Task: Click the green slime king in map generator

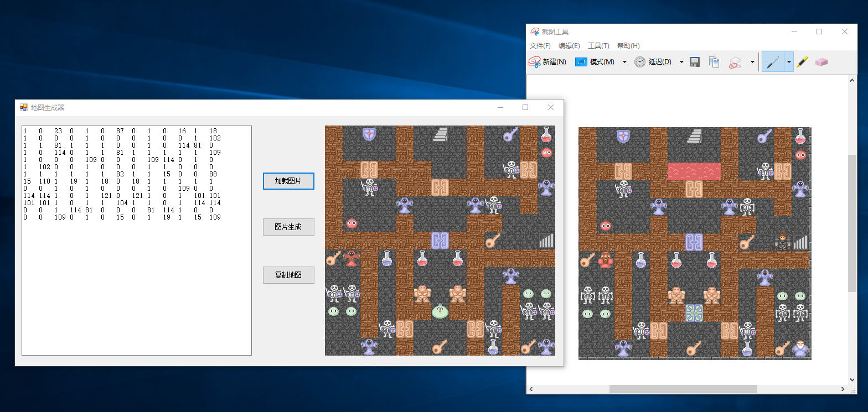Action: (440, 311)
